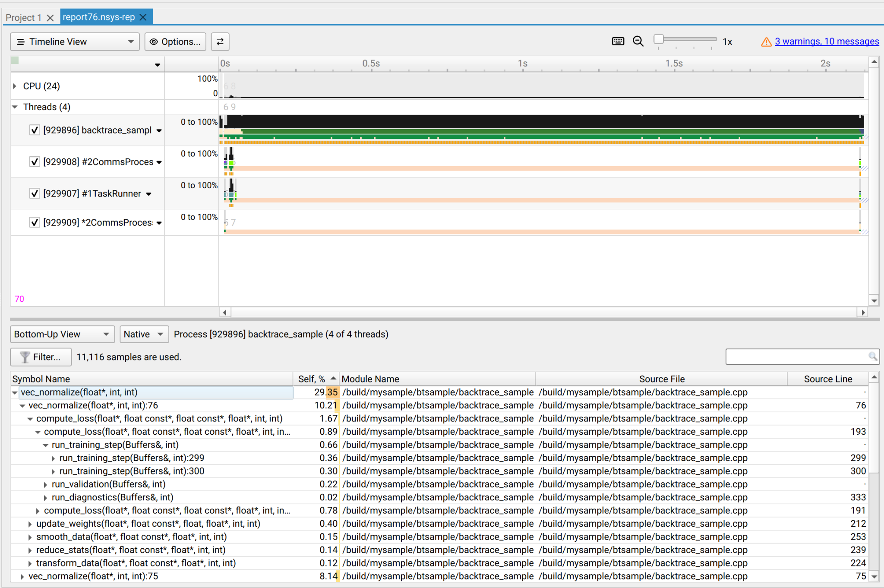Click the bottom table vertical scrollbar thumb

[874, 428]
